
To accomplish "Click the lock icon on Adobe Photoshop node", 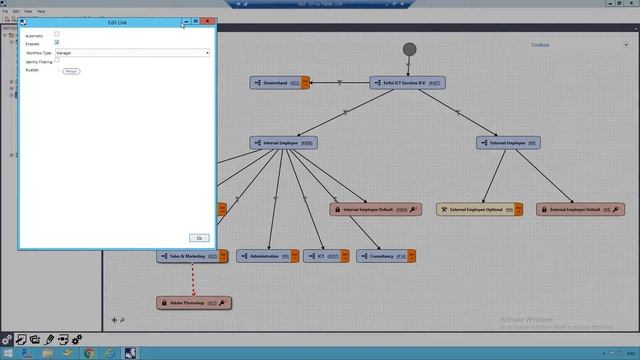I will 164,303.
